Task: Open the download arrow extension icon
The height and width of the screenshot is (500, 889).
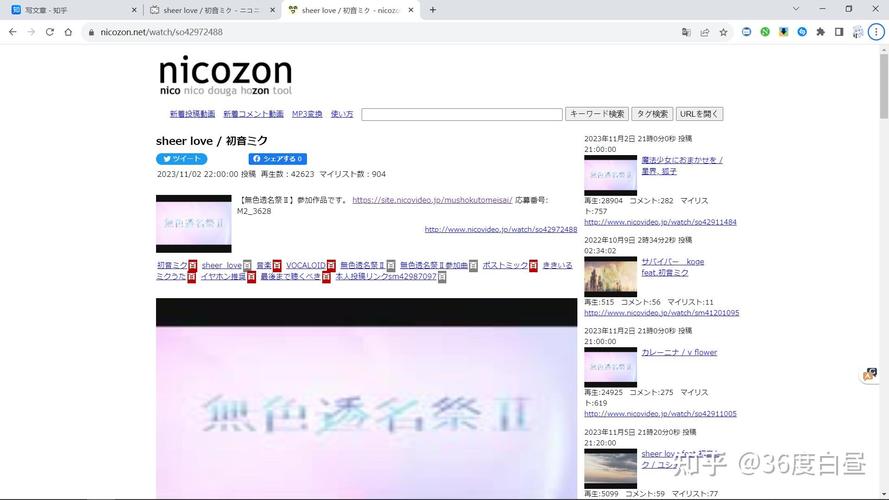Action: (x=784, y=32)
